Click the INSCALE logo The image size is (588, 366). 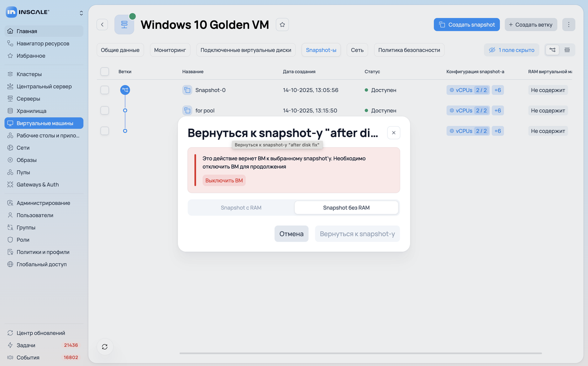(28, 12)
